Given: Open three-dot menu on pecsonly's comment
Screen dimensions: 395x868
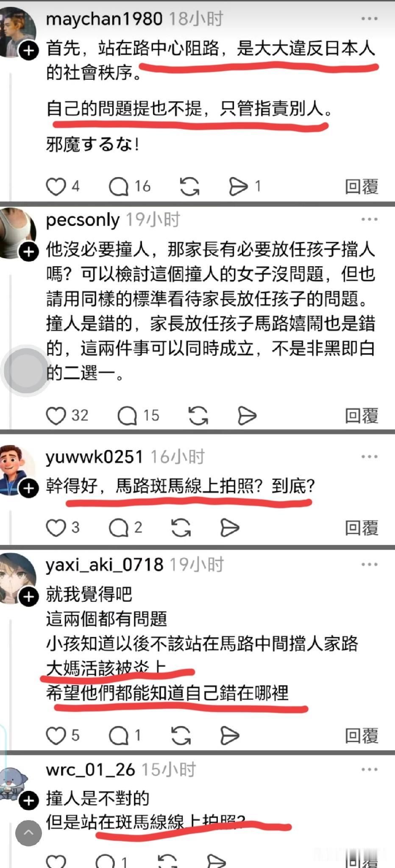Looking at the screenshot, I should coord(369,219).
